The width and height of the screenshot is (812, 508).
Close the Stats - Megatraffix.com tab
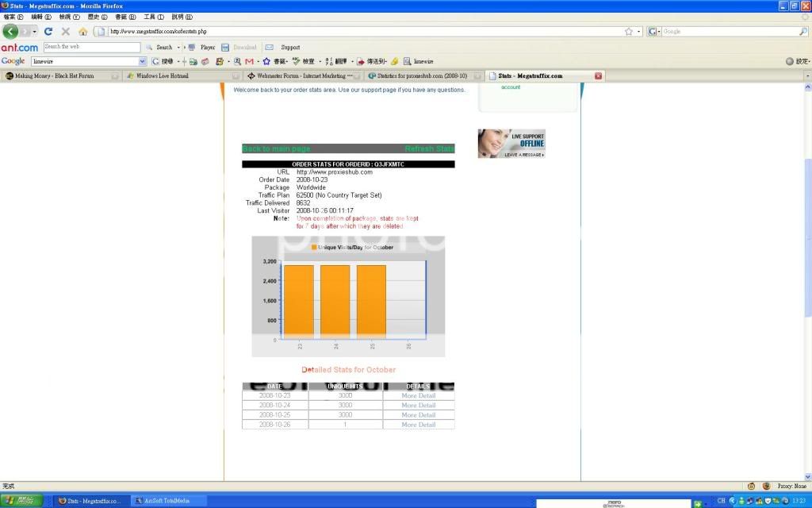point(598,75)
